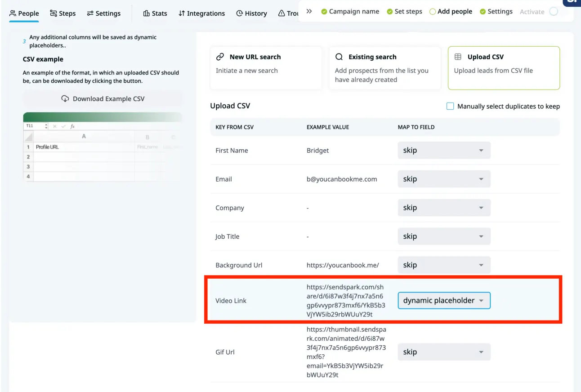The image size is (581, 392).
Task: Click the example email b@youcanbookme.com
Action: (342, 179)
